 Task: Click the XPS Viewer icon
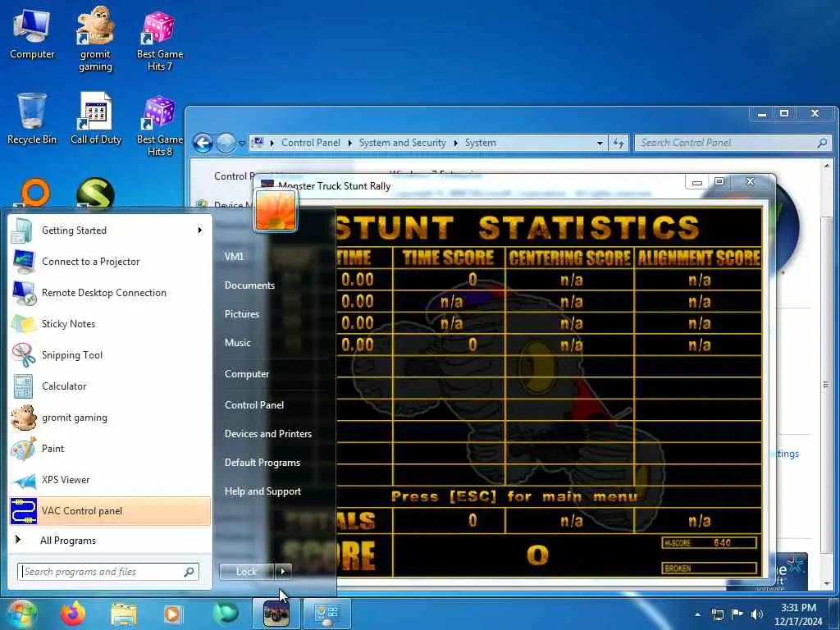(x=24, y=480)
